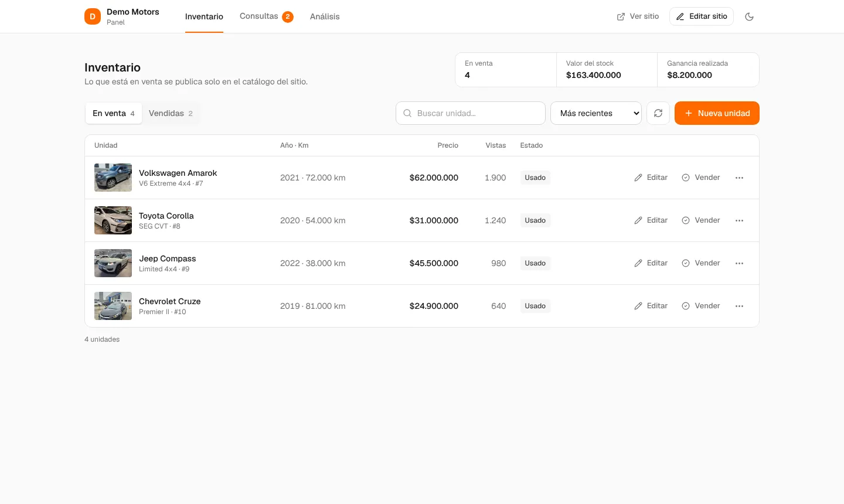Click the $62.000.000 price cell
The width and height of the screenshot is (844, 504).
[x=434, y=178]
